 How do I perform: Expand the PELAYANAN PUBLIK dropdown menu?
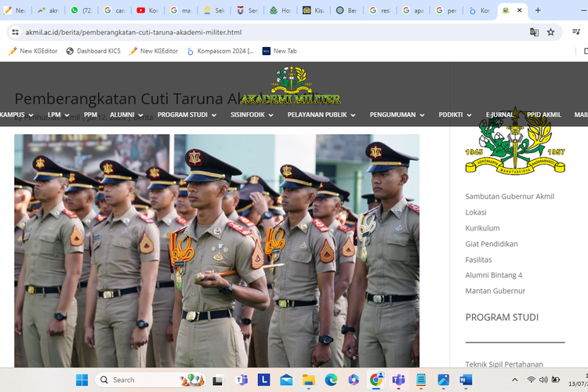[321, 114]
